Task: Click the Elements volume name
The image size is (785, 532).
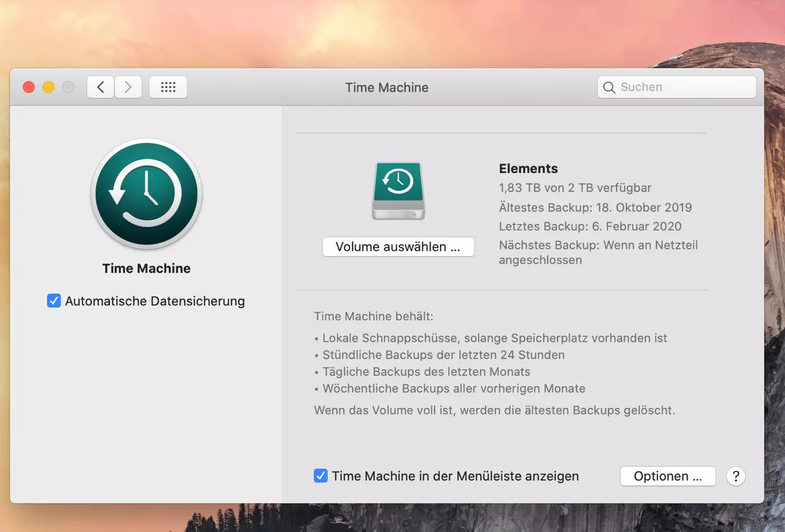Action: pos(528,169)
